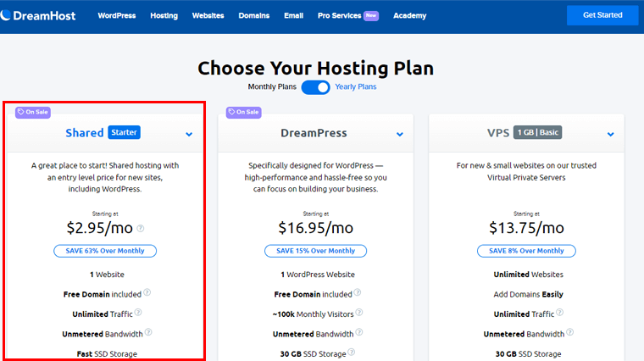Open help icon for Shared Unlimited Traffic

(x=138, y=312)
